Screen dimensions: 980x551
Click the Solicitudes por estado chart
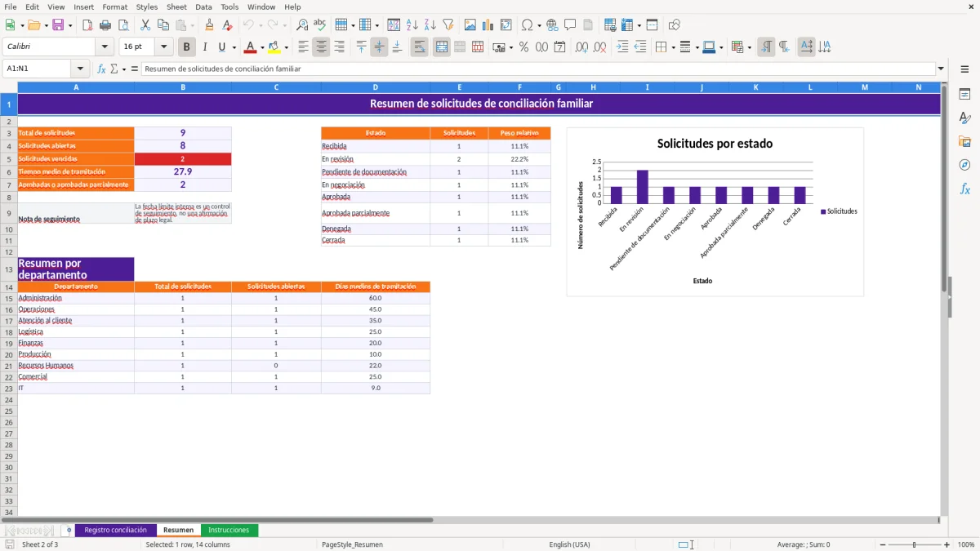coord(715,211)
